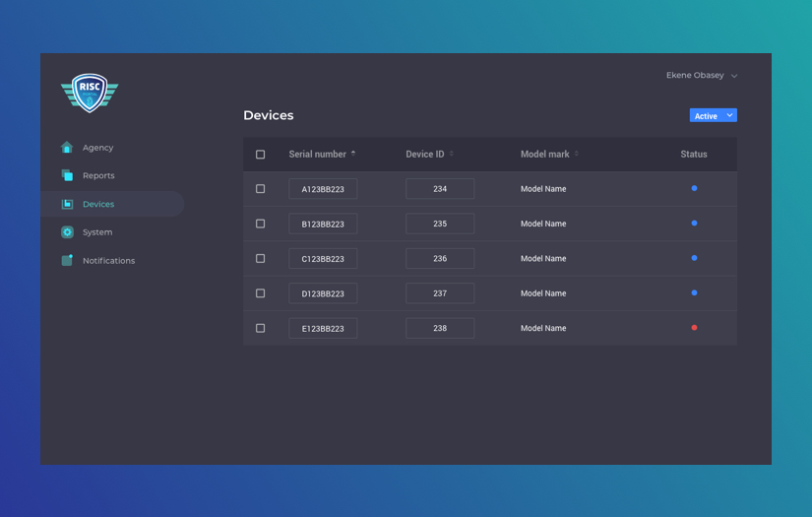Sort by Device ID arrow icon
812x517 pixels.
[452, 154]
